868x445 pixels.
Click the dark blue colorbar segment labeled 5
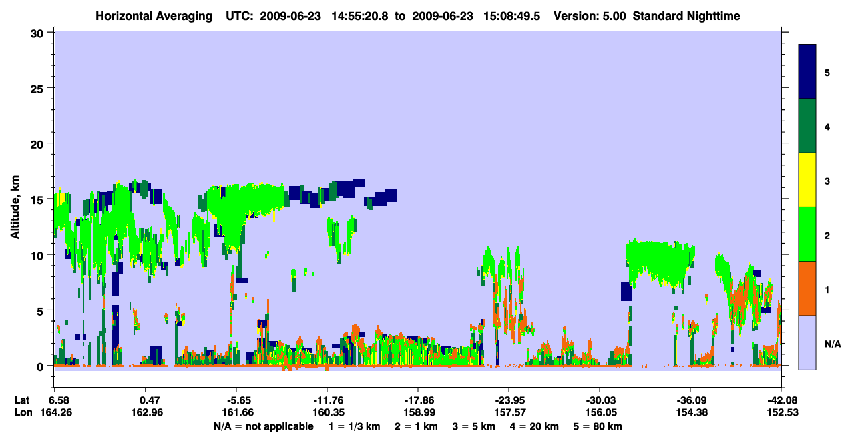pos(807,72)
